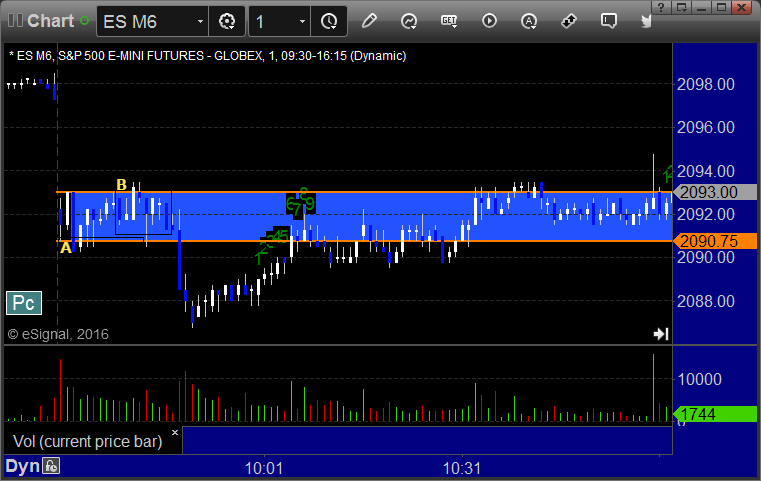This screenshot has height=481, width=761.
Task: Open the chart comment bubble
Action: point(609,21)
